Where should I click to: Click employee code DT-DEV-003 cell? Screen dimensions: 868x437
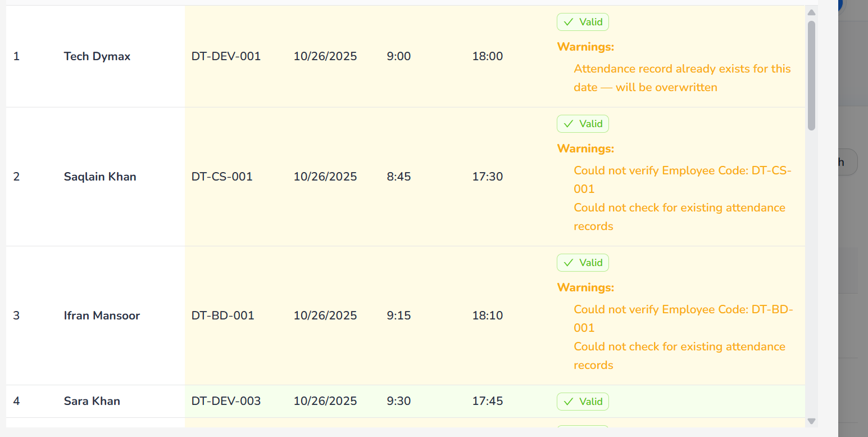pyautogui.click(x=226, y=401)
